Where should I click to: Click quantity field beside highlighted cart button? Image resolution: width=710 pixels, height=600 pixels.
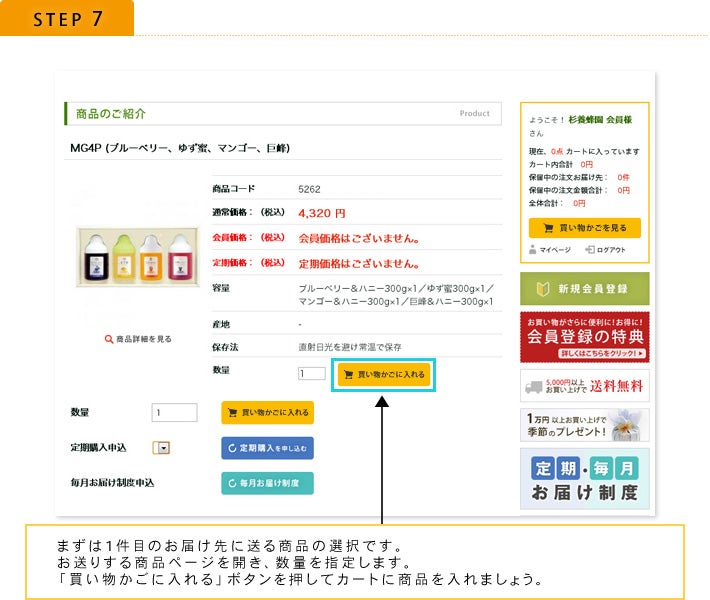(312, 374)
